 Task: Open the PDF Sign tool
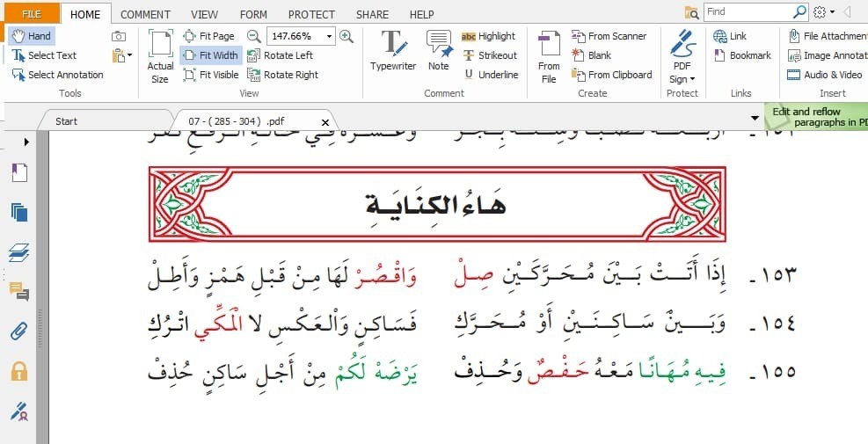682,56
